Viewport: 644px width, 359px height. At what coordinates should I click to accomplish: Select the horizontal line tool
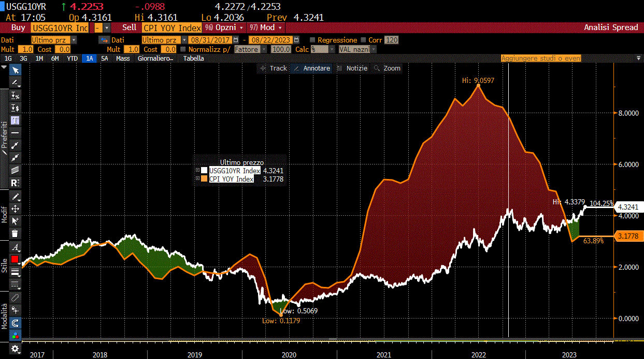click(x=16, y=133)
